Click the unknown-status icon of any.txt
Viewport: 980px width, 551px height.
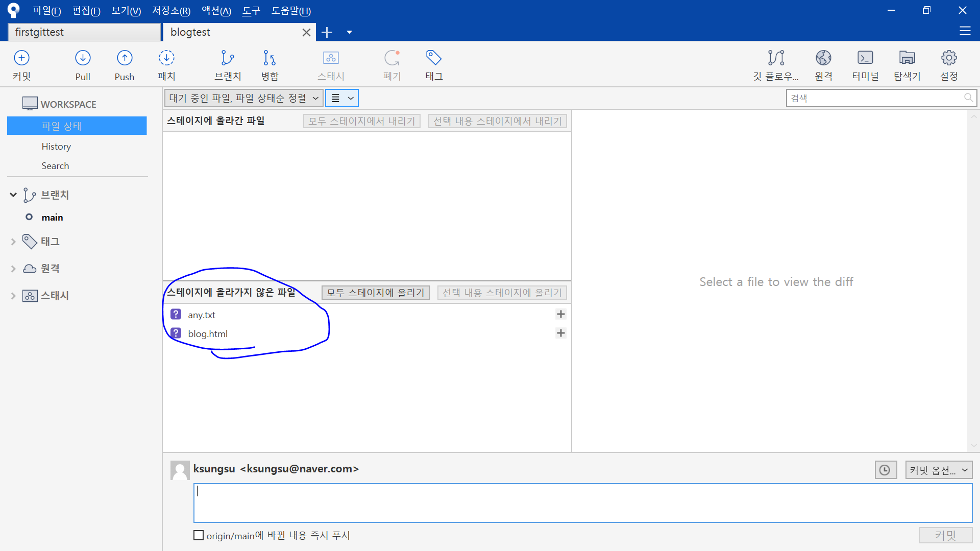(x=176, y=314)
